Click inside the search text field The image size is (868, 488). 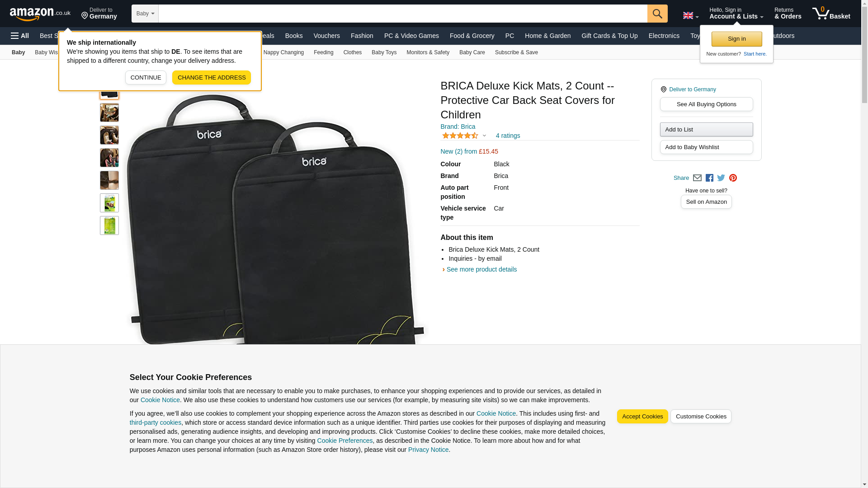[x=403, y=14]
